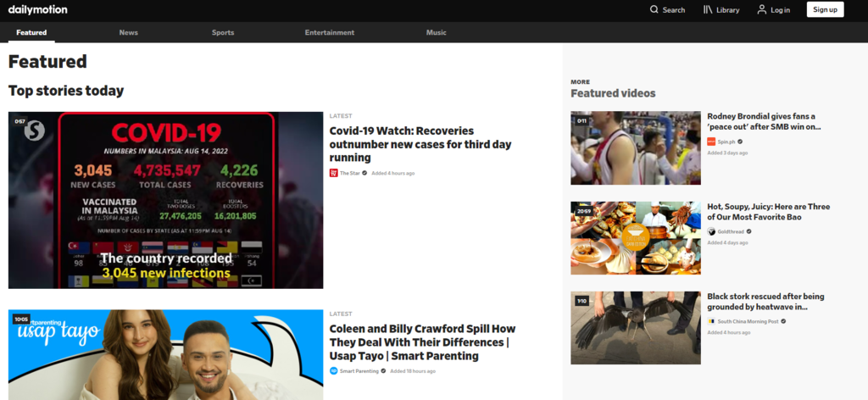Select the Featured tab

tap(31, 33)
